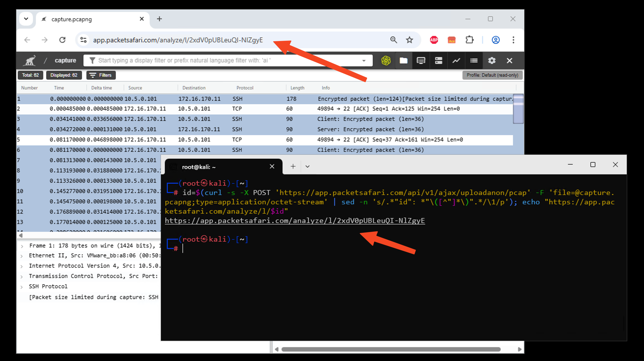Click the packet list scroll-left arrow
Screen dimensions: 644x361
[21, 235]
